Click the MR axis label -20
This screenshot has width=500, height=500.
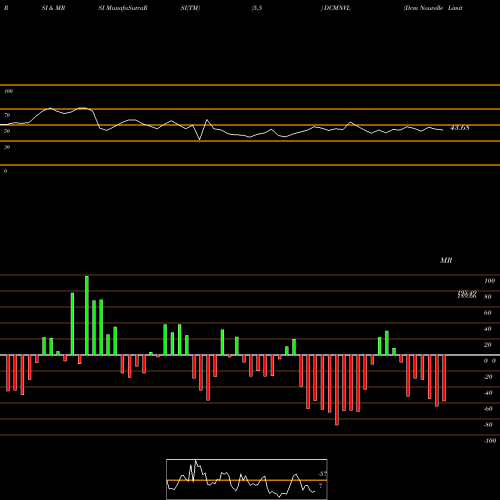point(488,377)
